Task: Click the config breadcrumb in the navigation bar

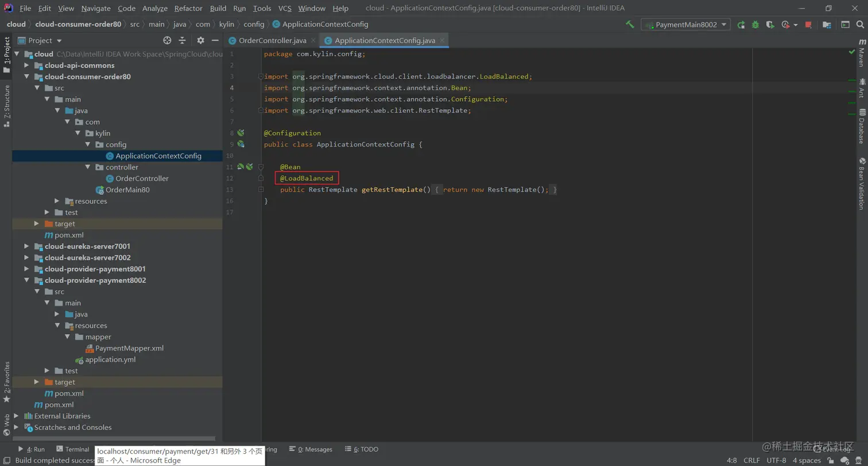Action: [254, 24]
